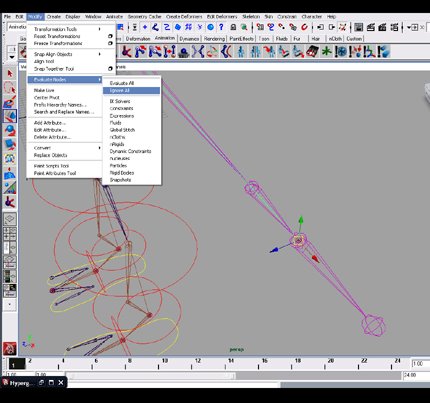Click the blue cube shelf icon
Image resolution: width=430 pixels, height=403 pixels.
click(x=384, y=52)
